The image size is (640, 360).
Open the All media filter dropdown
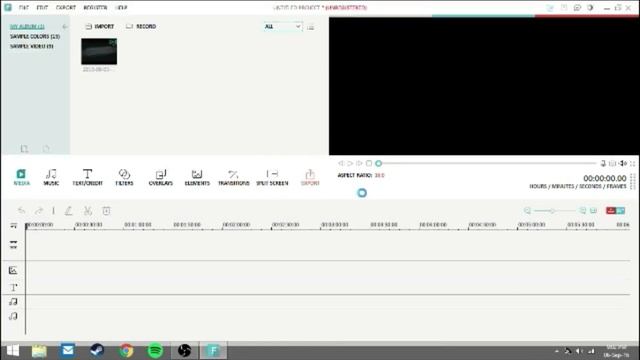point(282,27)
